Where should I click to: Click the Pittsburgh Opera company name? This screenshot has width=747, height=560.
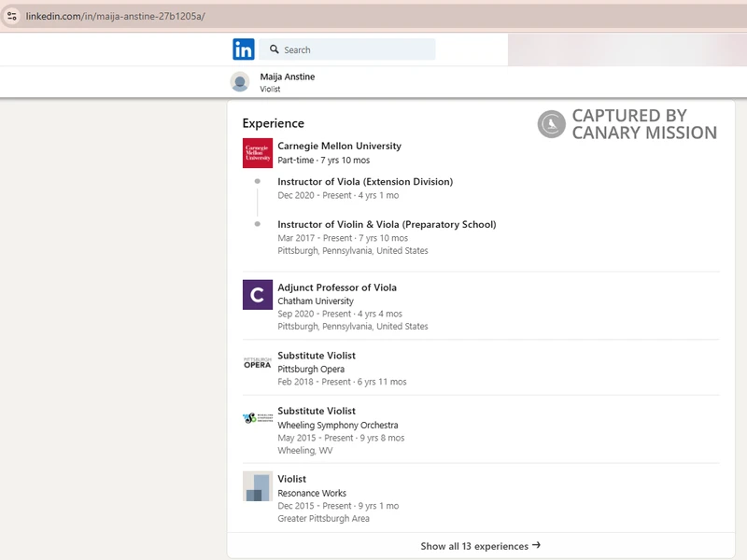(x=311, y=369)
